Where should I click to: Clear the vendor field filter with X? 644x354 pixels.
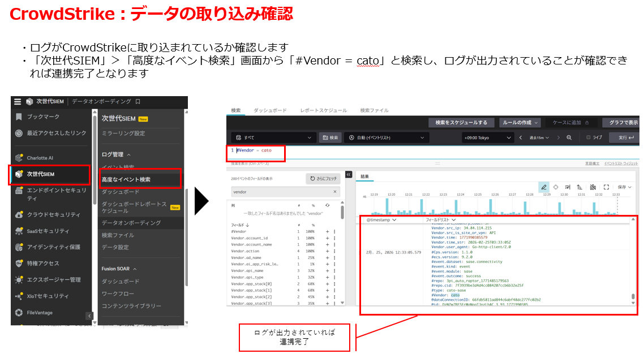click(x=334, y=192)
